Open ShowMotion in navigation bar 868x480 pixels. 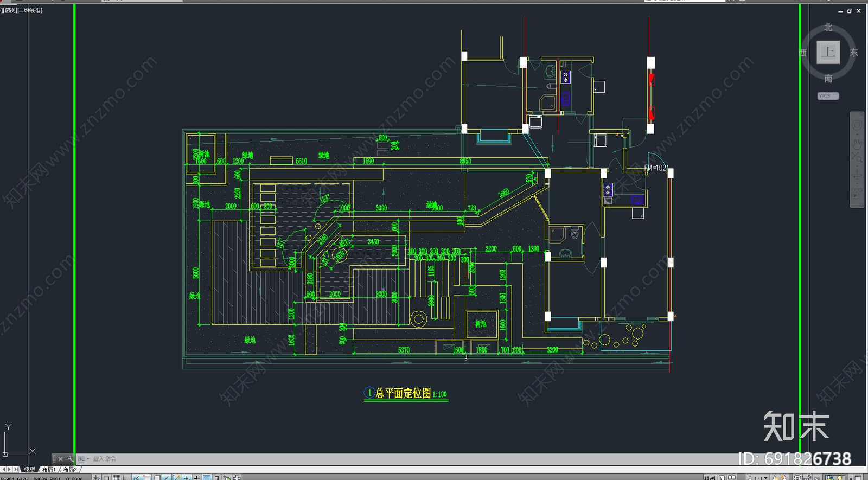point(857,193)
